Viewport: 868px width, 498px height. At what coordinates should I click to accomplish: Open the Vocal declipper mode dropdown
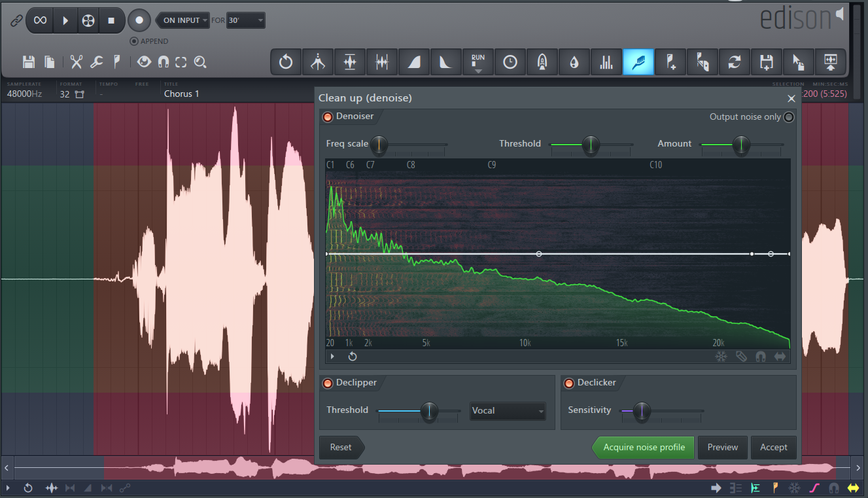coord(508,411)
